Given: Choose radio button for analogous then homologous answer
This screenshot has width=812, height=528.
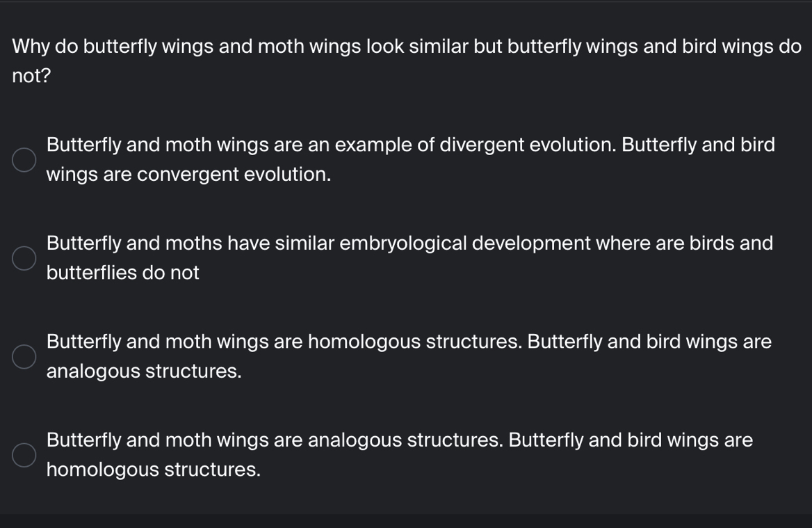Looking at the screenshot, I should 24,455.
